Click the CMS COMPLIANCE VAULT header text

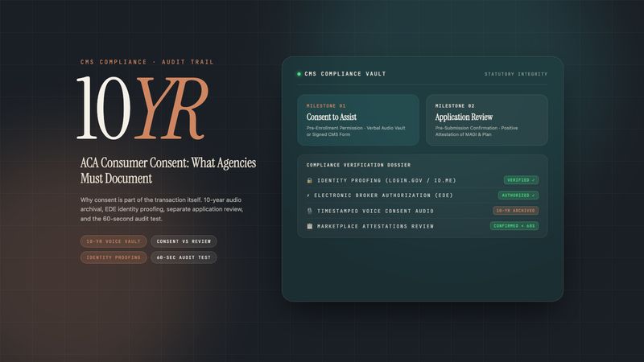[x=345, y=74]
